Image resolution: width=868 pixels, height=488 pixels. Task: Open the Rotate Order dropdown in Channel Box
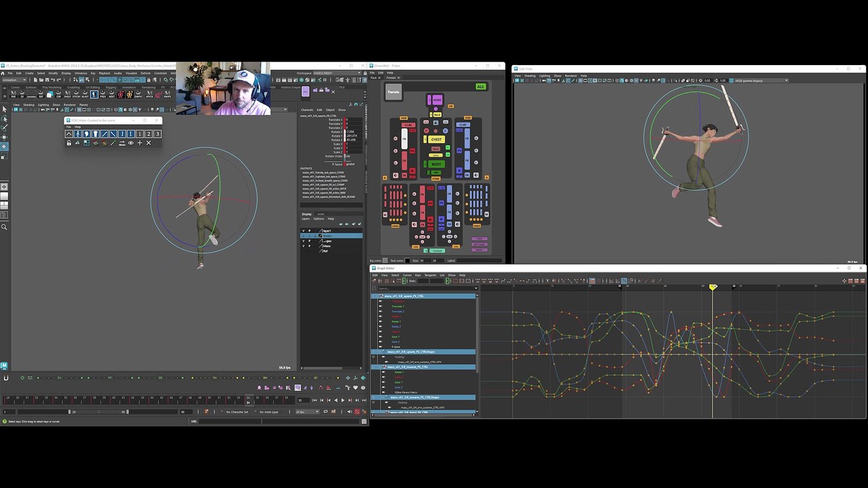[349, 157]
